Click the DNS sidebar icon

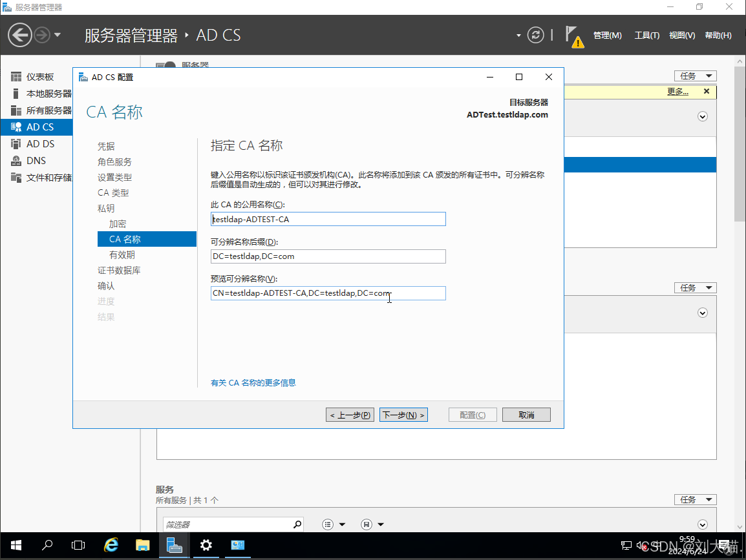tap(16, 161)
